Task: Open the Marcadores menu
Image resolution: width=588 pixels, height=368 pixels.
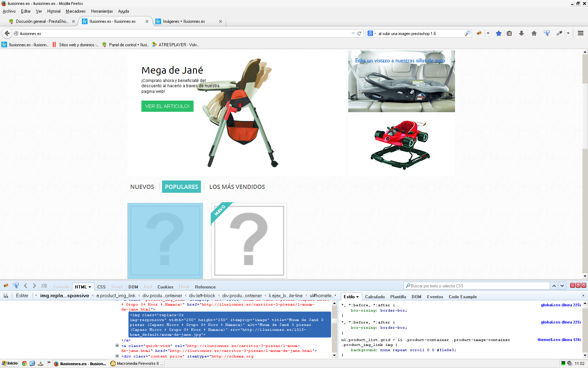Action: [76, 11]
